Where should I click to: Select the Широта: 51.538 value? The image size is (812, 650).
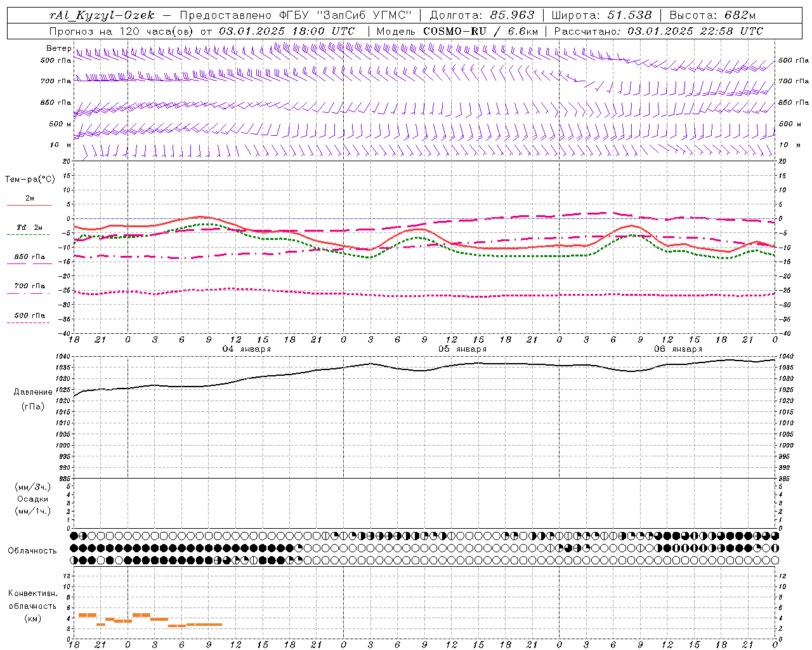[x=601, y=16]
